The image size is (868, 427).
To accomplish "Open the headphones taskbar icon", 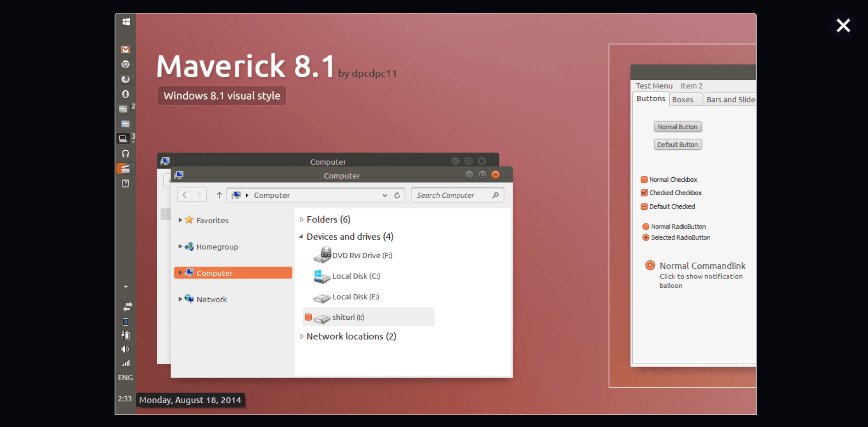I will 125,153.
